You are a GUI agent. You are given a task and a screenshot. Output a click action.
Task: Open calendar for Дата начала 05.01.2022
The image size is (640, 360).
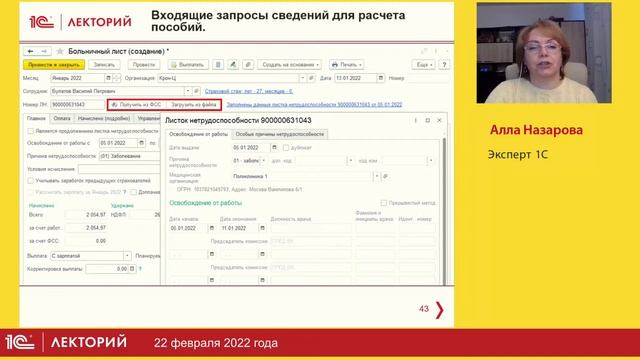[x=211, y=228]
